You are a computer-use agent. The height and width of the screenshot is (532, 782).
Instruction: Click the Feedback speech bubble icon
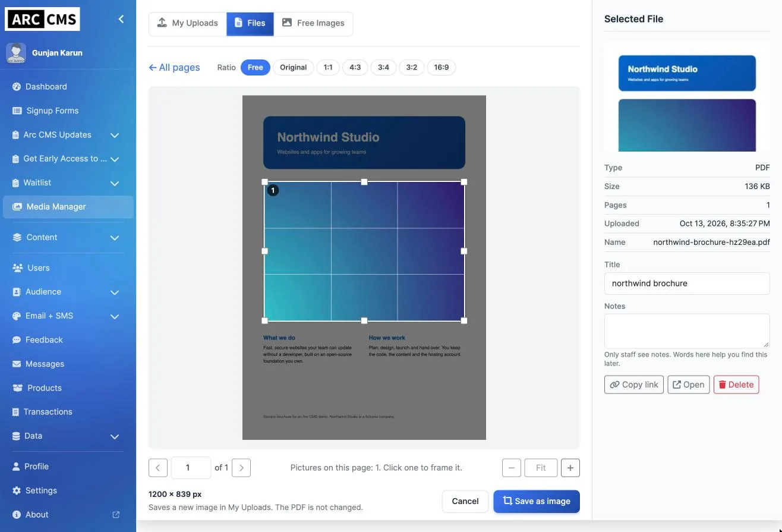(x=17, y=340)
